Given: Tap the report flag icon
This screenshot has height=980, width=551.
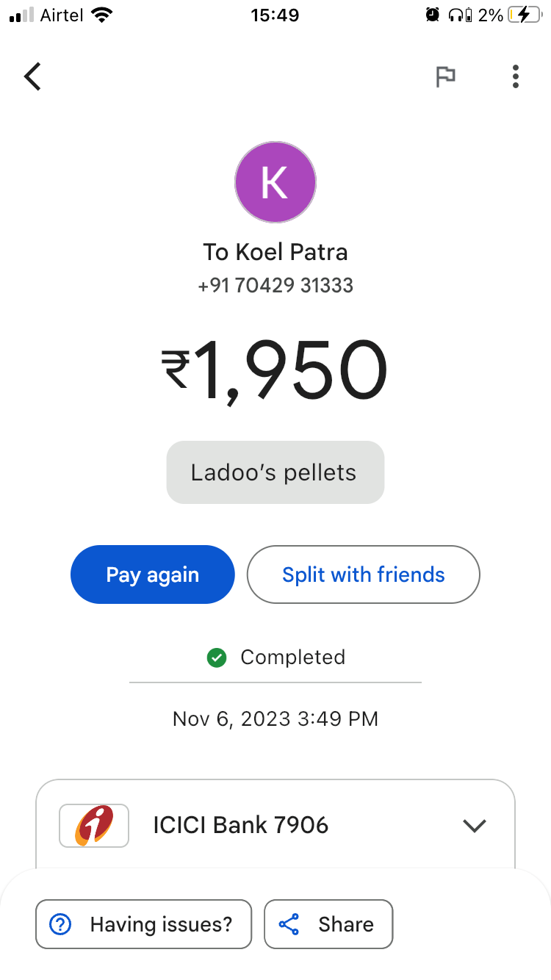Looking at the screenshot, I should [x=445, y=76].
